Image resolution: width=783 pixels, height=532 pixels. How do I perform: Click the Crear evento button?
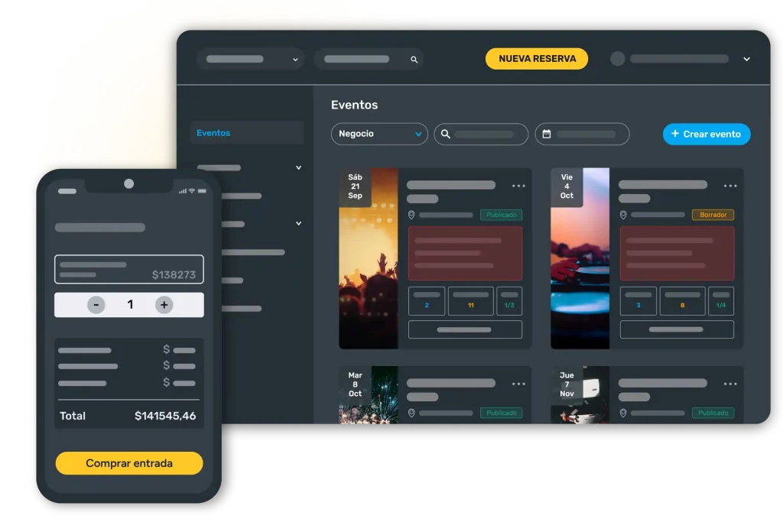tap(706, 134)
